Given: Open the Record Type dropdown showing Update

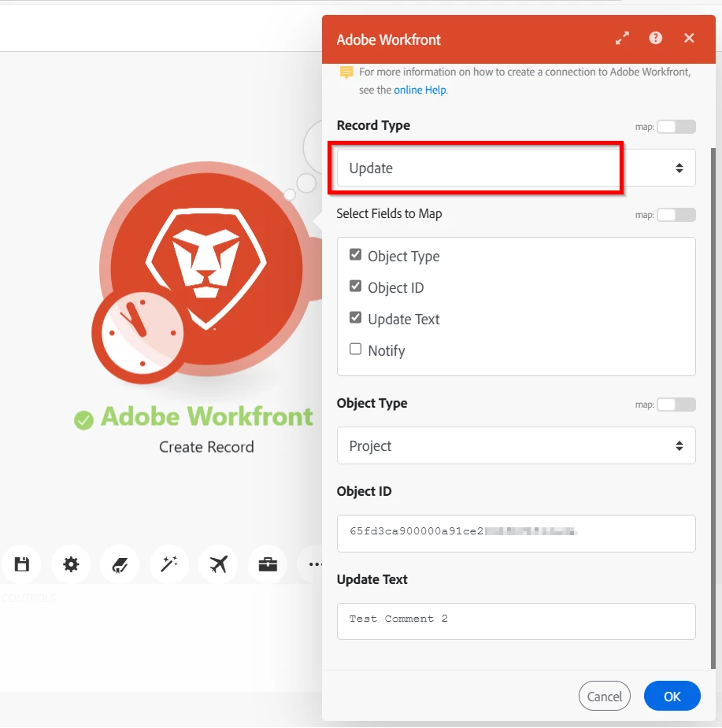Looking at the screenshot, I should pos(517,168).
